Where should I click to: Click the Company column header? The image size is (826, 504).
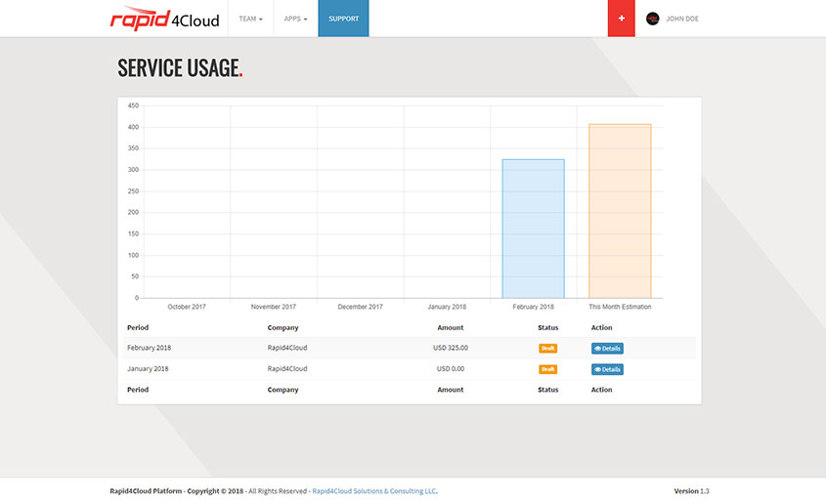(283, 328)
